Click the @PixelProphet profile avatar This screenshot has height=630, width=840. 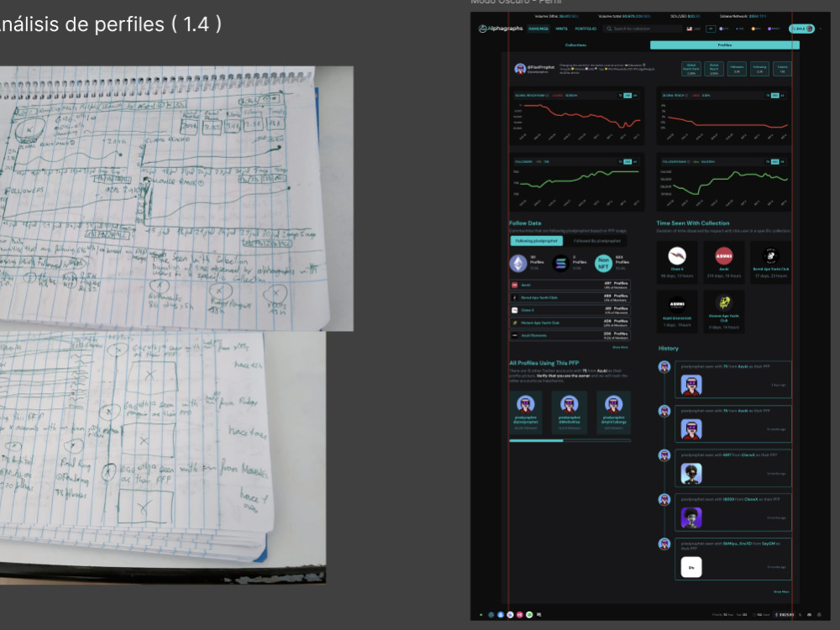[x=520, y=69]
